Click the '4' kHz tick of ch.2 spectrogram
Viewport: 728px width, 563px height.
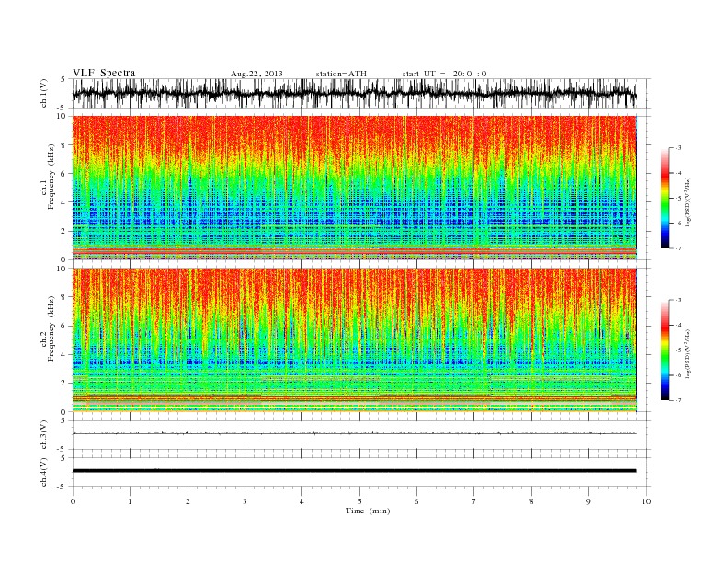64,355
